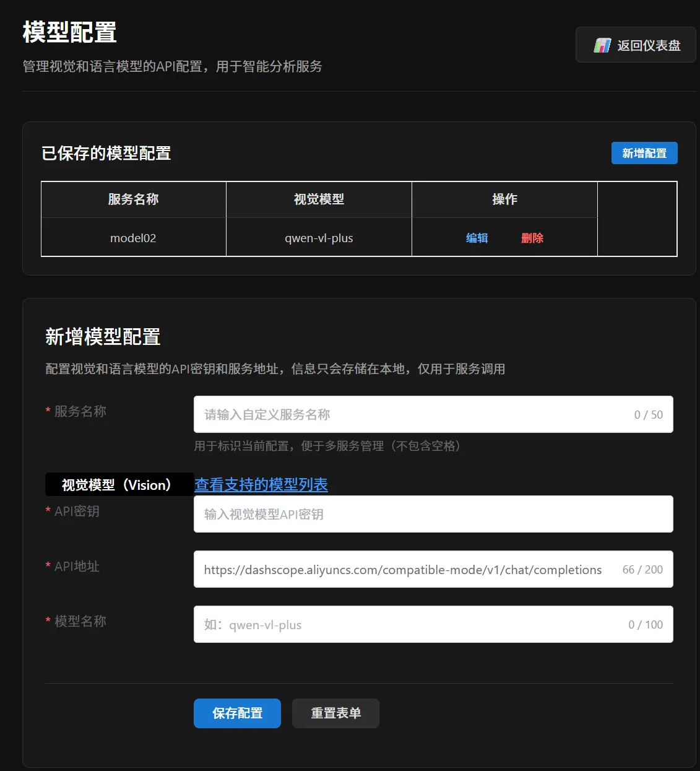The width and height of the screenshot is (700, 771).
Task: Click the API地址 field containing the dashscope URL
Action: tap(402, 570)
